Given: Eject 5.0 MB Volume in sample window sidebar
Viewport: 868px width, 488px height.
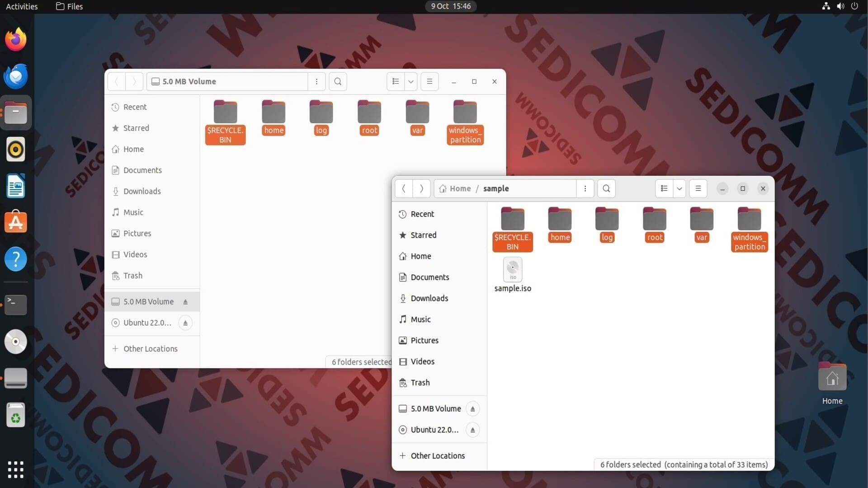Looking at the screenshot, I should (x=472, y=408).
